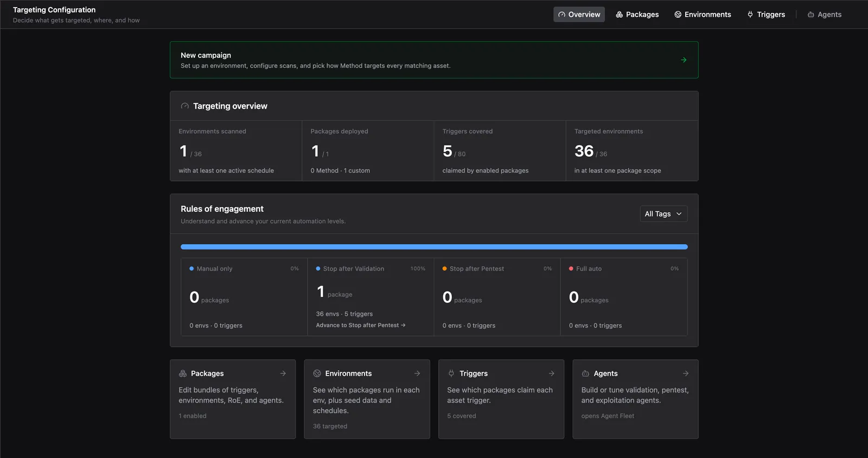
Task: Click the Targeting overview gauge icon
Action: pos(185,106)
